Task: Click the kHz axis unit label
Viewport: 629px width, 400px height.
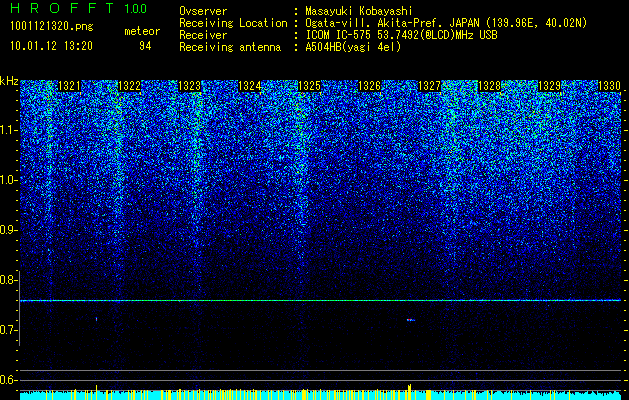Action: [x=9, y=81]
